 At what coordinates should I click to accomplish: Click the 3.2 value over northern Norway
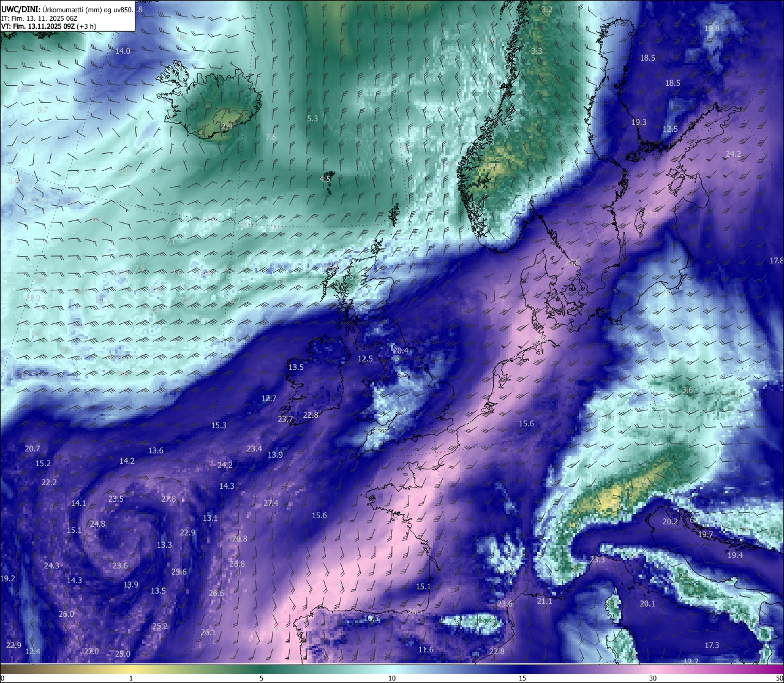tap(547, 10)
